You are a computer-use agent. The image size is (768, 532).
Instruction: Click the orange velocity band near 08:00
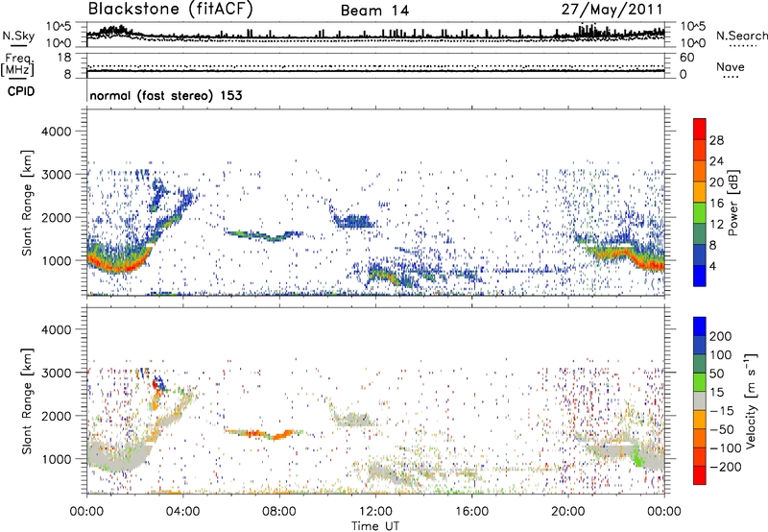pos(267,433)
